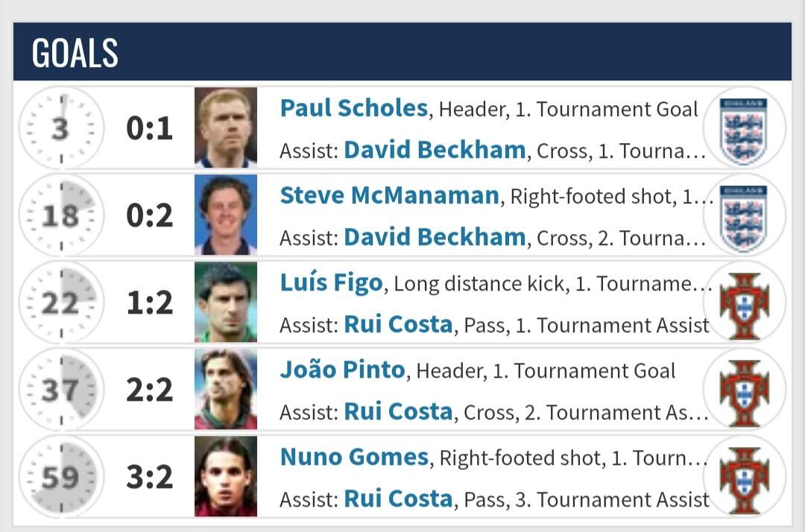Click Paul Scholes portrait photo
Viewport: 805px width, 532px height.
pyautogui.click(x=226, y=127)
